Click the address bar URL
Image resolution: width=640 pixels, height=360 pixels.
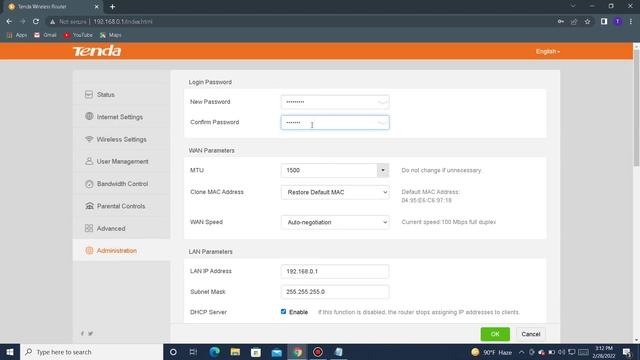[123, 22]
